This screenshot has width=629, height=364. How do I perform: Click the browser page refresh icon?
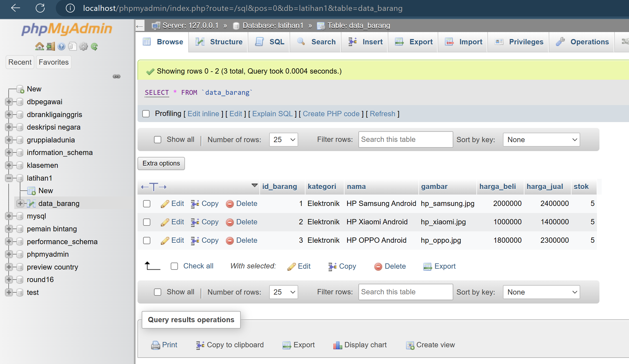pyautogui.click(x=40, y=8)
